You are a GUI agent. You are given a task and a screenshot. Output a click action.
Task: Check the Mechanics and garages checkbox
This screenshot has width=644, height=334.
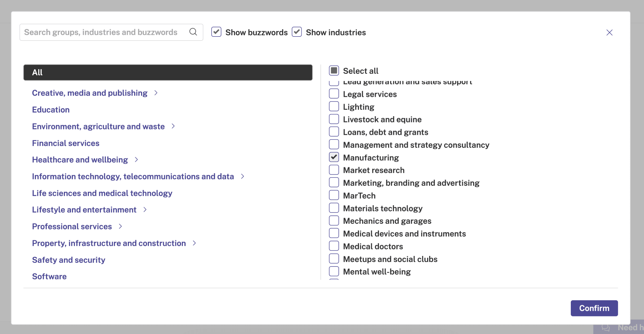[334, 221]
